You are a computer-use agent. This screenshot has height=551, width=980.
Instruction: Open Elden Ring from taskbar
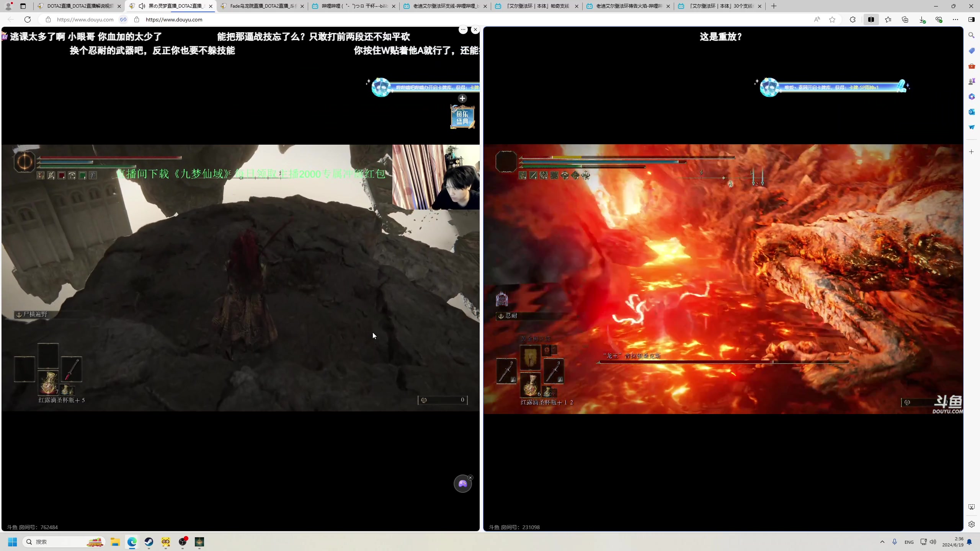(x=199, y=542)
